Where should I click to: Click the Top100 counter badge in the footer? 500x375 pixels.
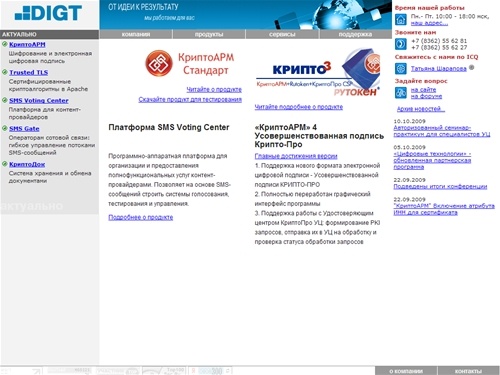tap(164, 371)
